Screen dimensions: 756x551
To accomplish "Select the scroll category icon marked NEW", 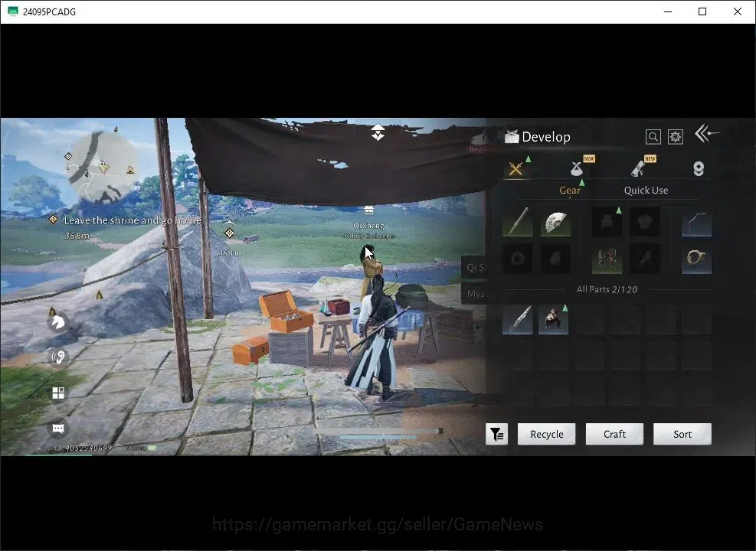I will 638,168.
